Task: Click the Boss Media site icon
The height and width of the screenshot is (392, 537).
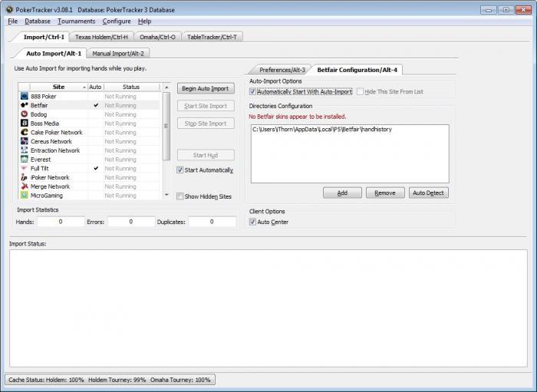Action: pos(25,123)
